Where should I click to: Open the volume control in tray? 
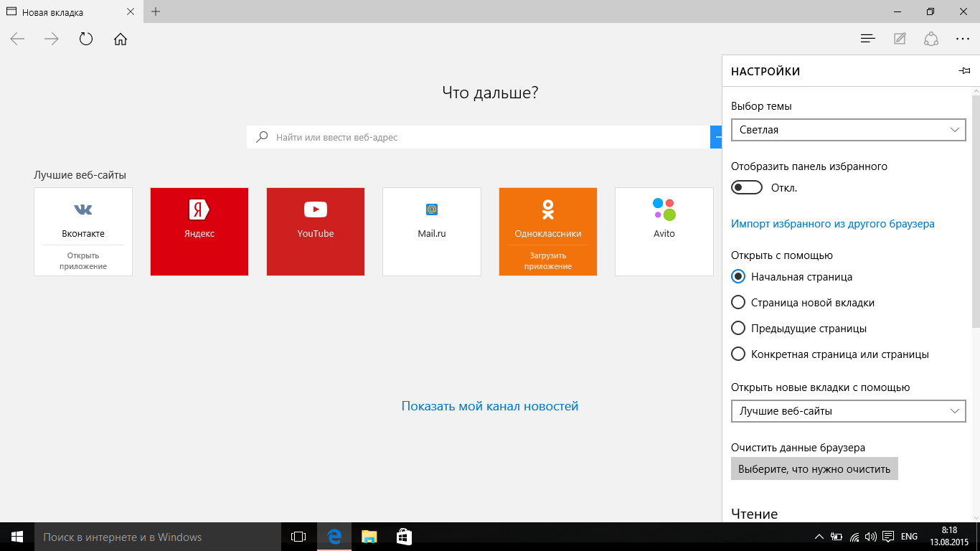click(871, 537)
